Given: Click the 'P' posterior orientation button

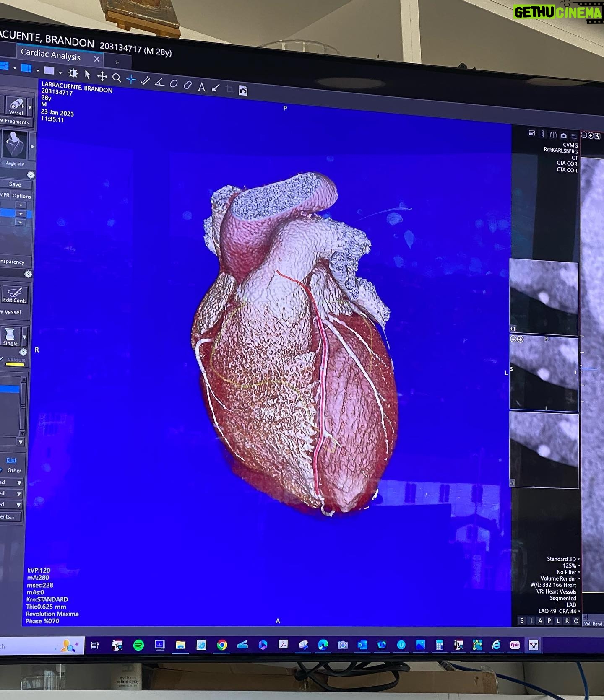Looking at the screenshot, I should click(x=549, y=621).
